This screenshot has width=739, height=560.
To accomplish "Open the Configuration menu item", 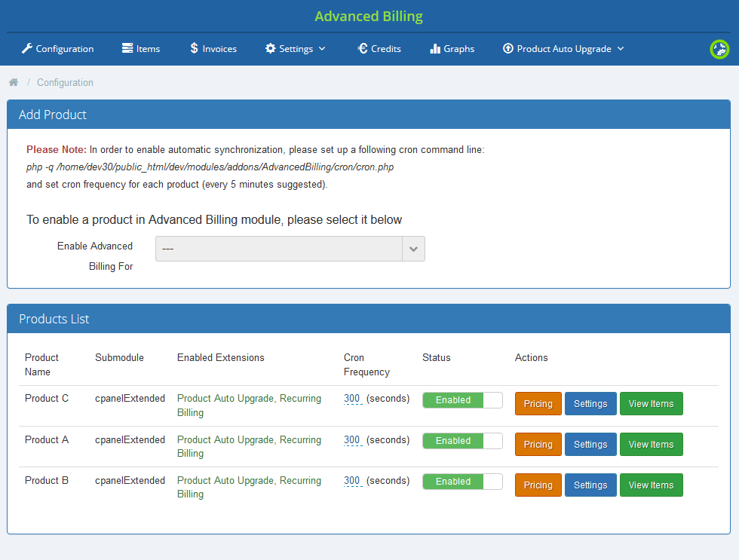I will [x=58, y=48].
